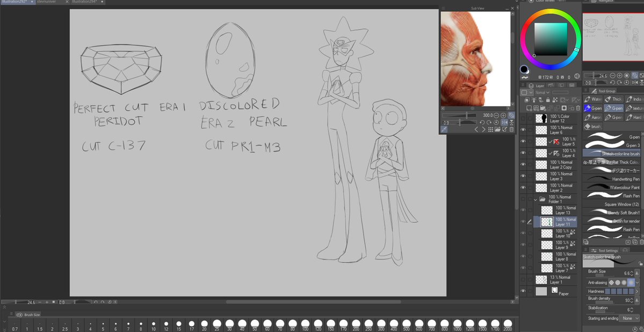
Task: Expand the Anti-aliasing options arrow
Action: (x=637, y=282)
